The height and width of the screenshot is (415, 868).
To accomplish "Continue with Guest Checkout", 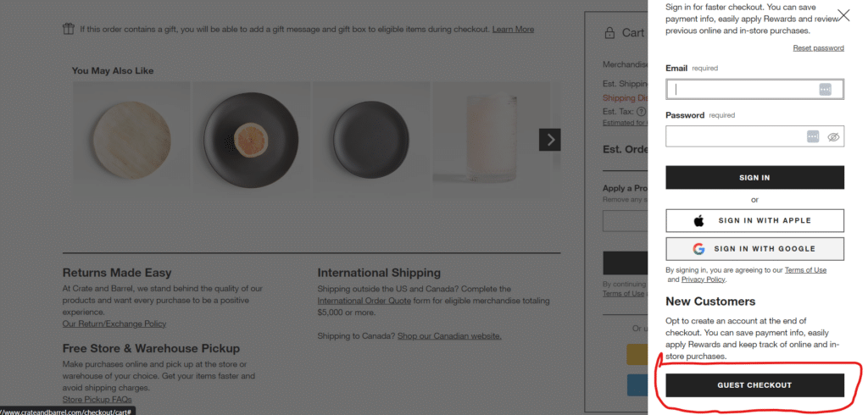I will pyautogui.click(x=754, y=385).
